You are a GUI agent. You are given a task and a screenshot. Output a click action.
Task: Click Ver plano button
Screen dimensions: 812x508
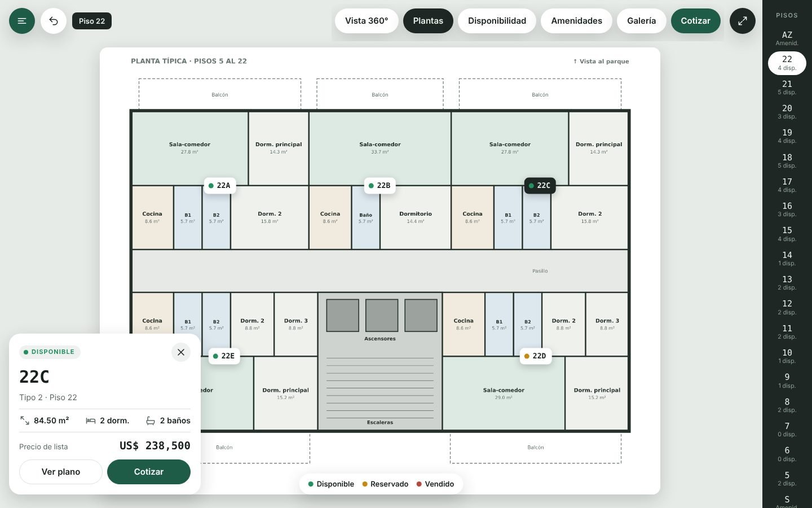point(61,472)
